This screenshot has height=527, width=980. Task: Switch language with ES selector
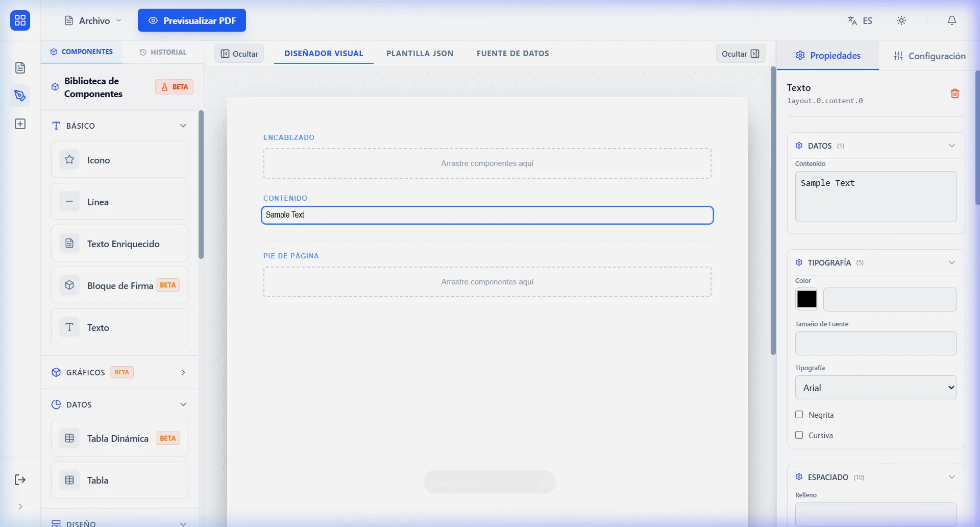coord(860,20)
